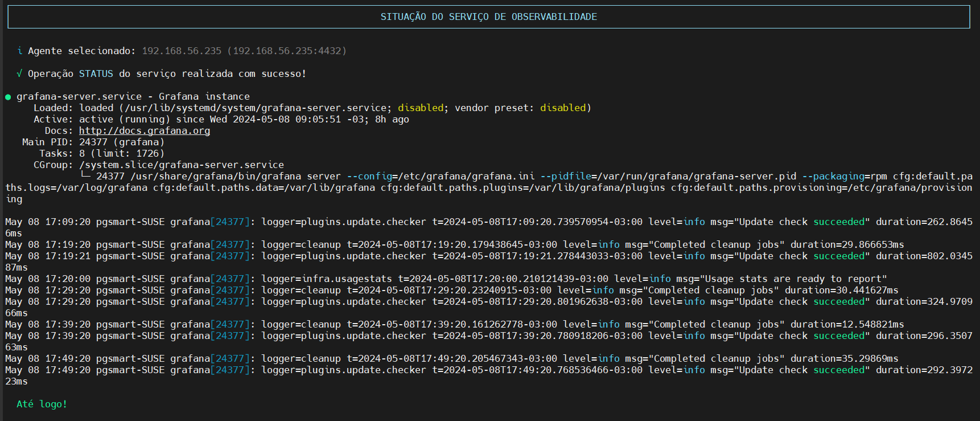Click the blue STATUS word
The height and width of the screenshot is (421, 980).
click(96, 73)
